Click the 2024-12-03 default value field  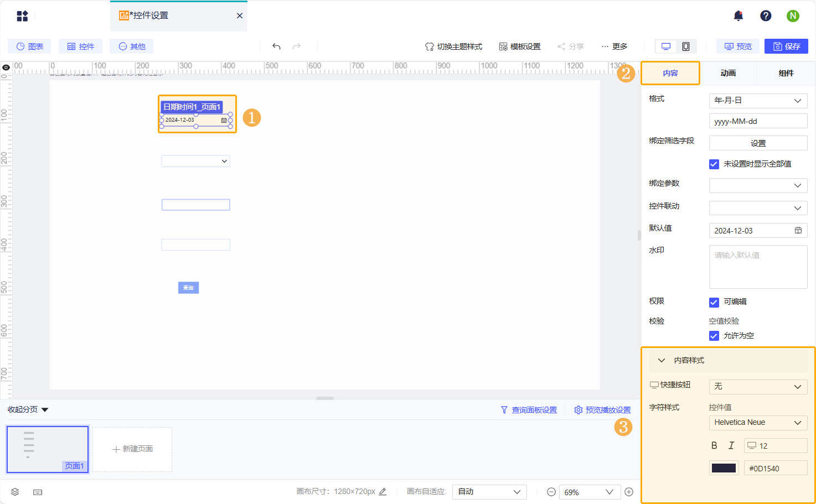pyautogui.click(x=758, y=230)
